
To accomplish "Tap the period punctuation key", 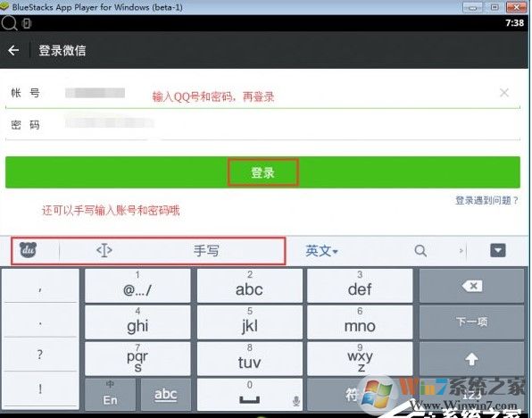I will (40, 320).
